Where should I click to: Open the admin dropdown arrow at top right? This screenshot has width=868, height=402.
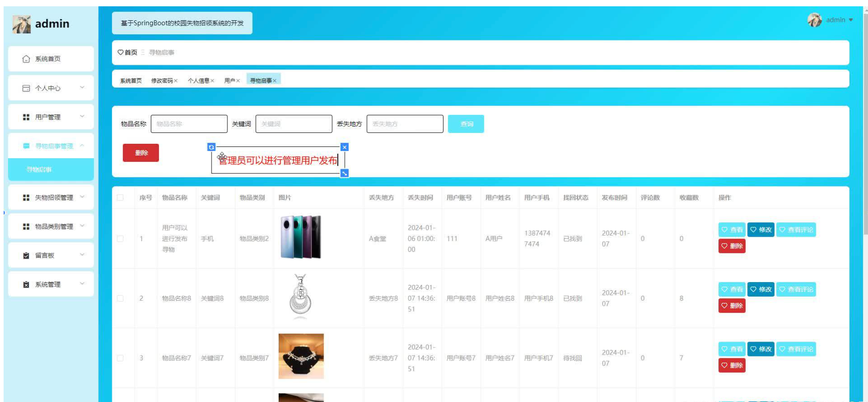point(850,20)
